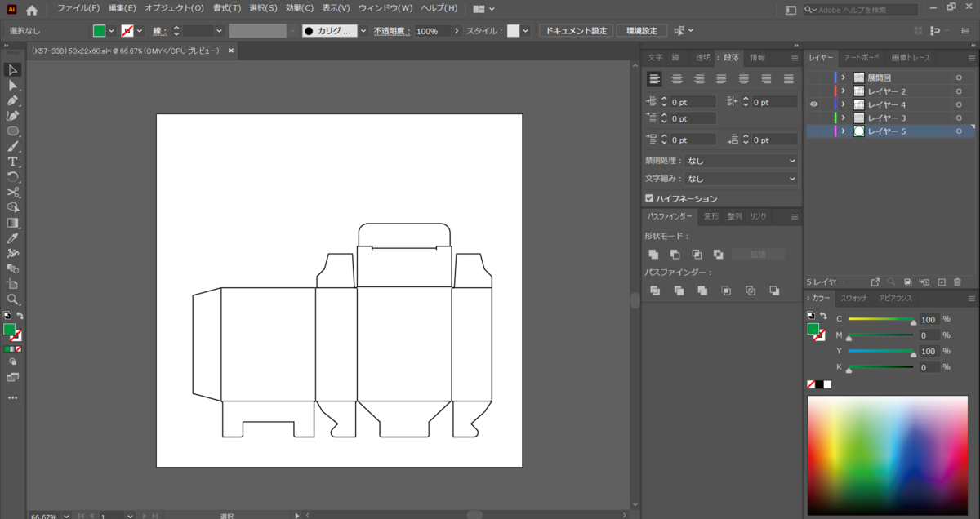Open the 文字組み dropdown

(x=741, y=178)
